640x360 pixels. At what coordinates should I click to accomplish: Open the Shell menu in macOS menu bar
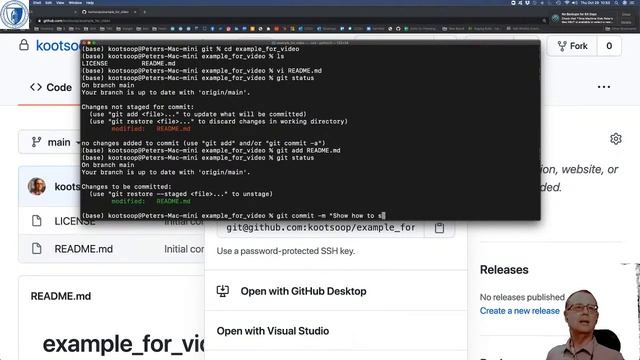tap(37, 2)
